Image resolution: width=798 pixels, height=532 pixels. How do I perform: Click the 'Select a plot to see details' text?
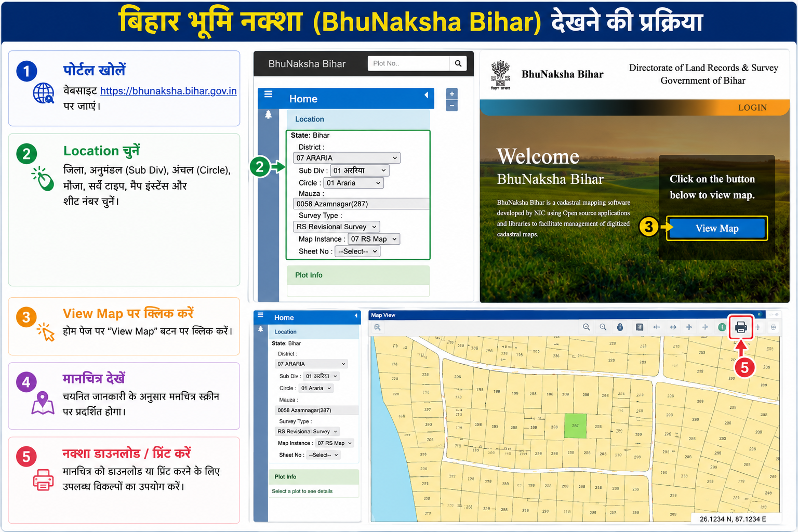click(302, 491)
